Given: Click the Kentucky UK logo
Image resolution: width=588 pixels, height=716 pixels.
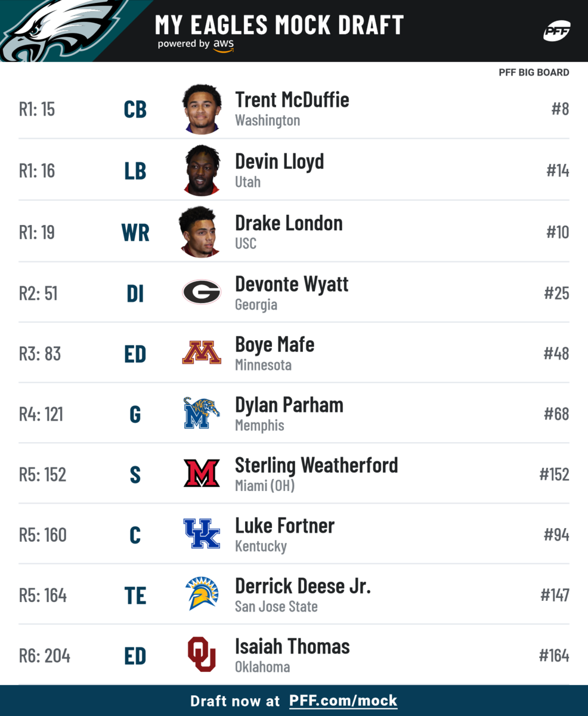Looking at the screenshot, I should click(202, 534).
